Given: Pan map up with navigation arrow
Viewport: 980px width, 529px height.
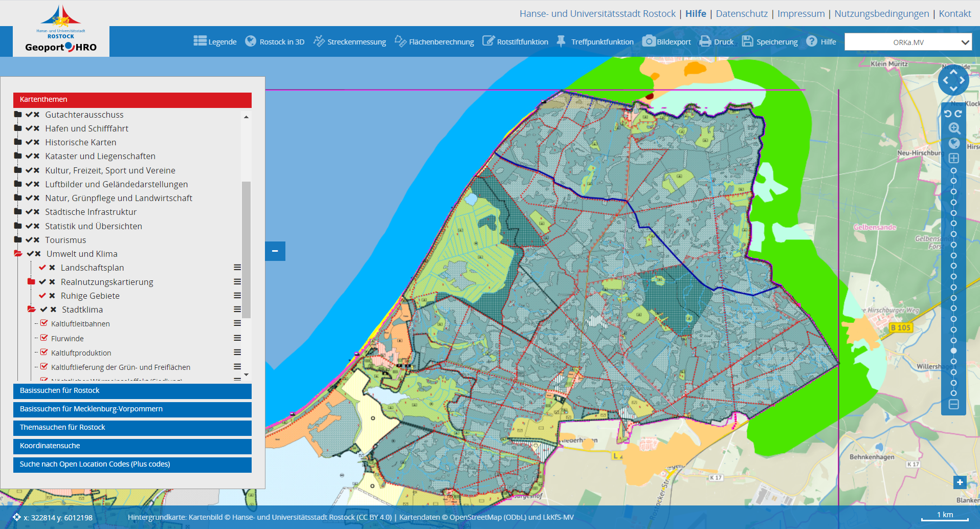Looking at the screenshot, I should click(x=953, y=72).
